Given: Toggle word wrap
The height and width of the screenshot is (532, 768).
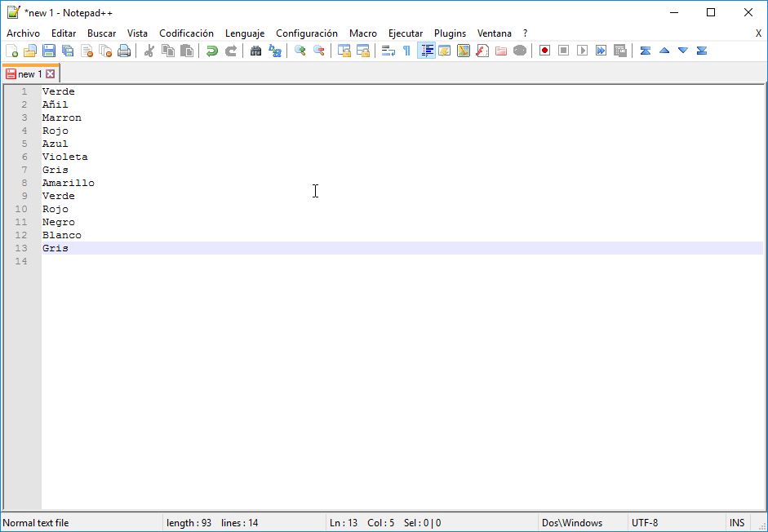Looking at the screenshot, I should (387, 50).
